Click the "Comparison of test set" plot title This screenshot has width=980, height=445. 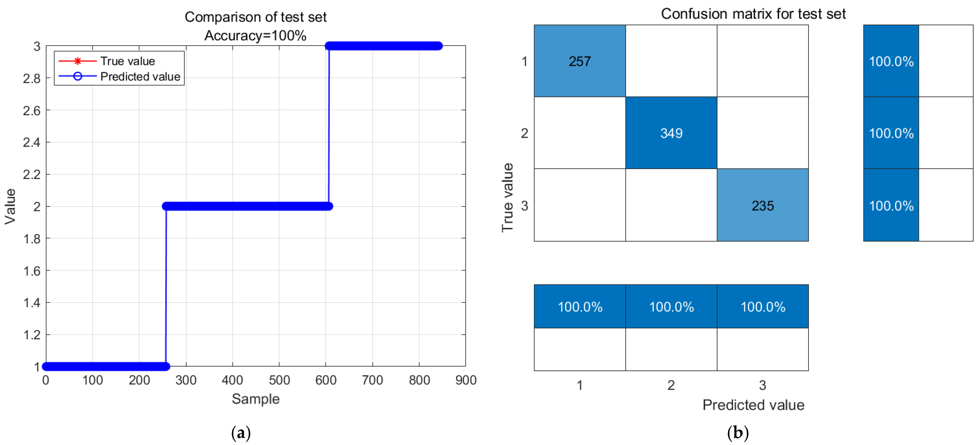pyautogui.click(x=255, y=17)
